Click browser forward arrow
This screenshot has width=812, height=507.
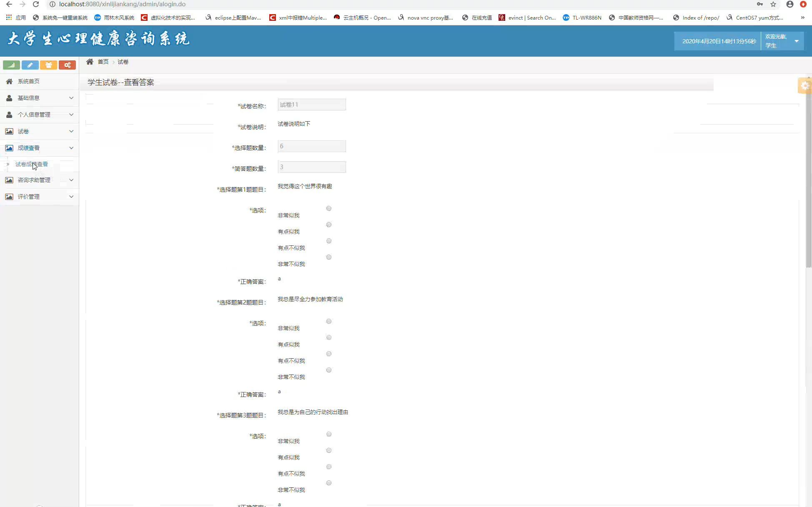click(x=23, y=4)
